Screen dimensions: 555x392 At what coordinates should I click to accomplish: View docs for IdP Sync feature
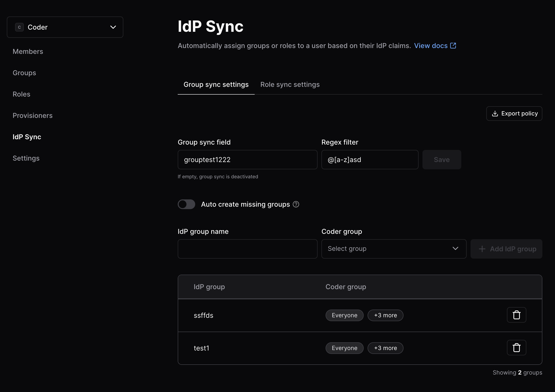pos(435,45)
